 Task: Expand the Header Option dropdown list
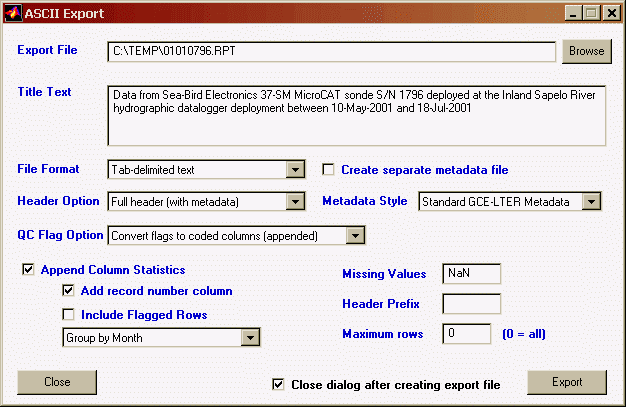click(295, 202)
